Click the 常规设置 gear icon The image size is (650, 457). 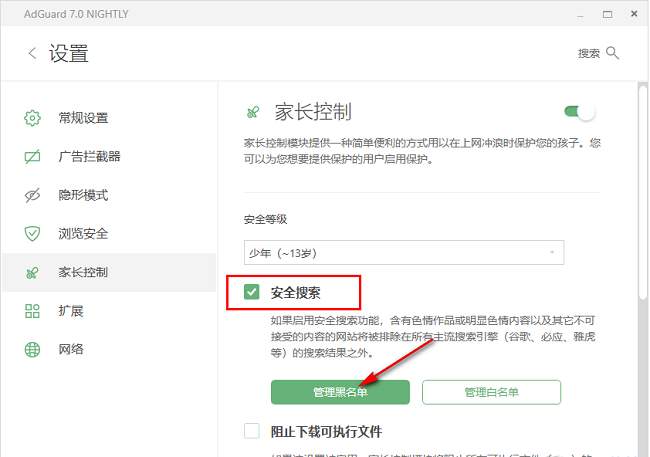click(x=32, y=118)
